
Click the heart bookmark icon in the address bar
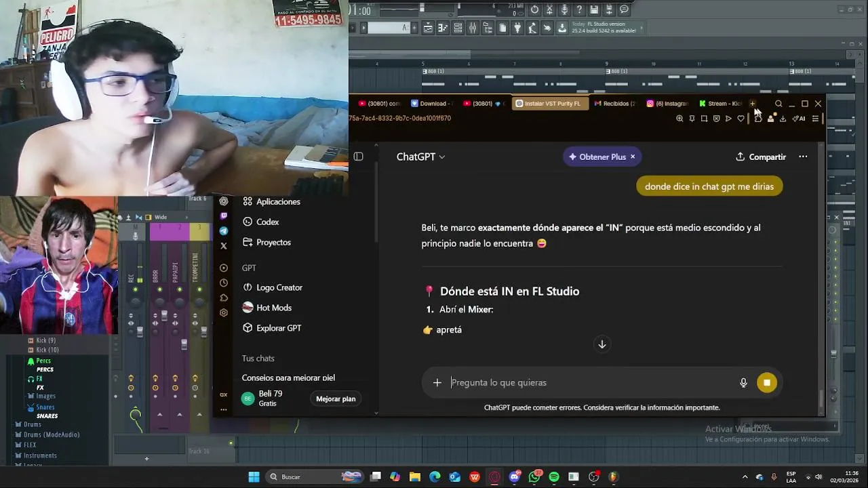pyautogui.click(x=741, y=119)
